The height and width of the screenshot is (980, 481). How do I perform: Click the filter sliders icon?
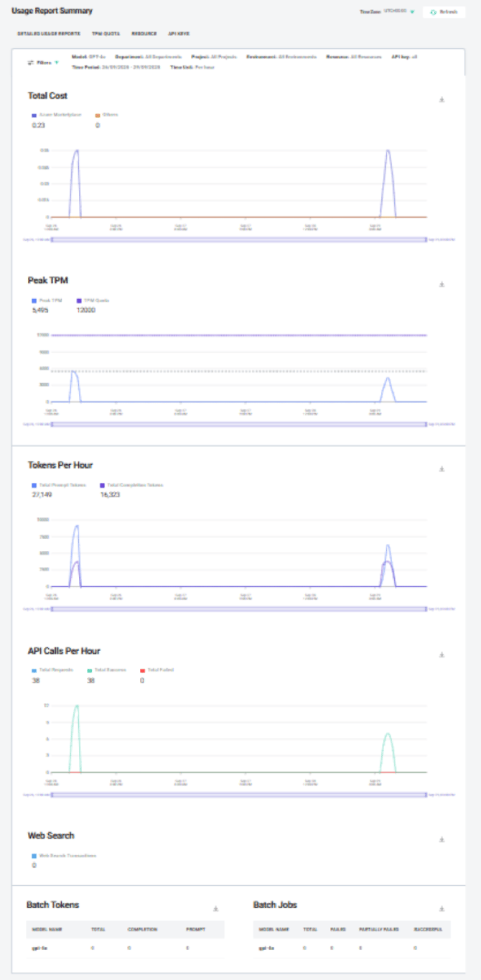[x=31, y=63]
